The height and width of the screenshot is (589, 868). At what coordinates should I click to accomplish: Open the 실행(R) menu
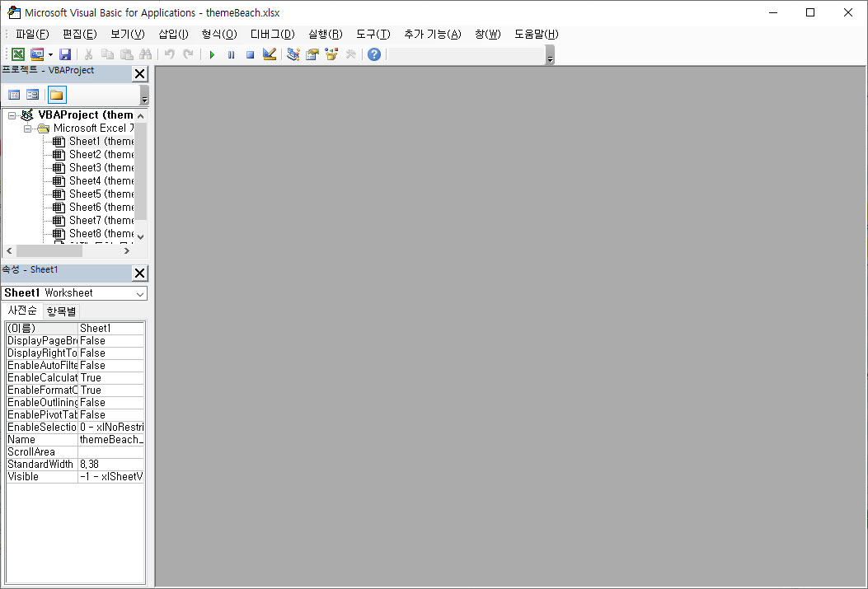point(326,35)
